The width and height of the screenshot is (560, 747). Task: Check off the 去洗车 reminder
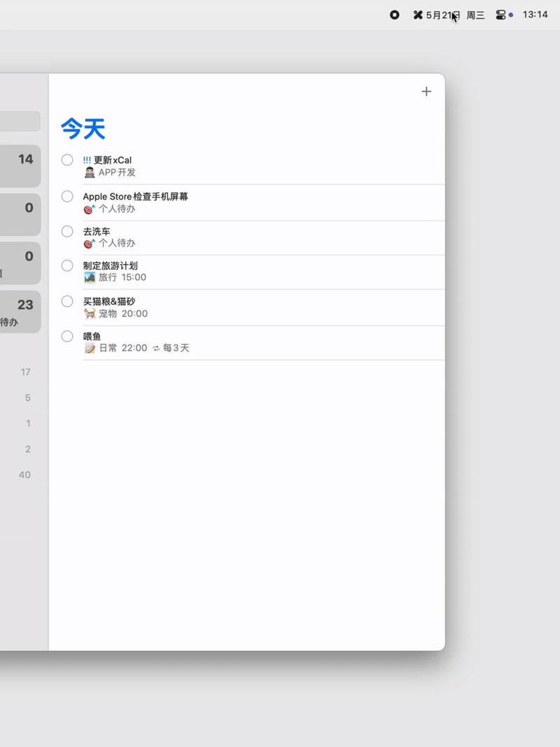coord(67,231)
